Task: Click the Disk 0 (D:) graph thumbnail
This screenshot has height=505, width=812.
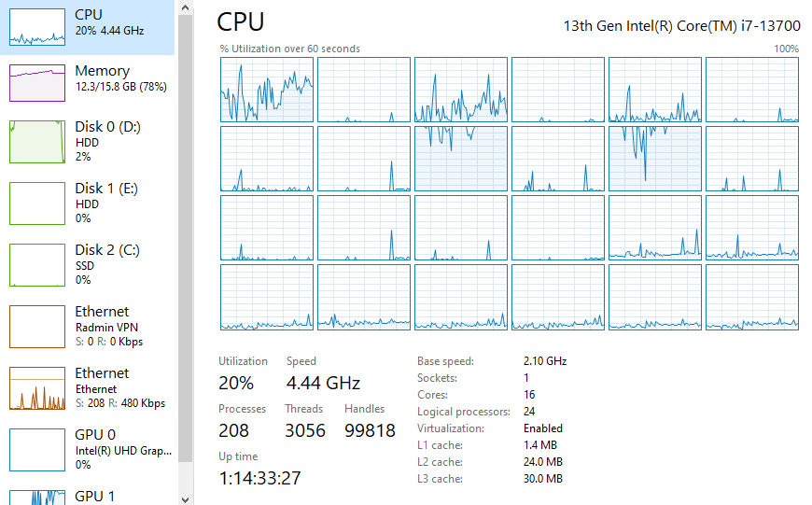Action: pyautogui.click(x=37, y=141)
